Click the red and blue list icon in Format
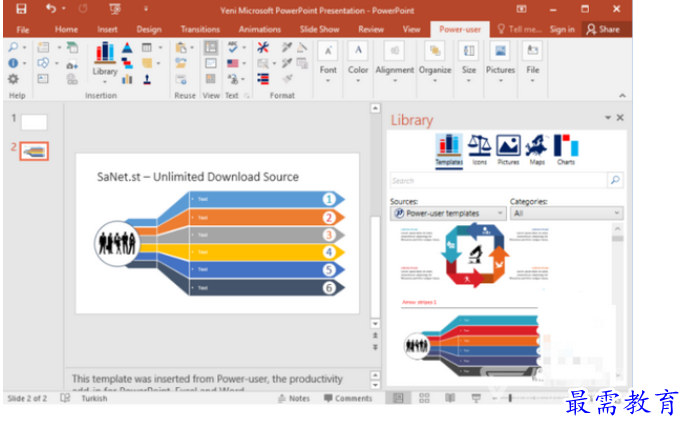This screenshot has width=687, height=434. [x=263, y=79]
